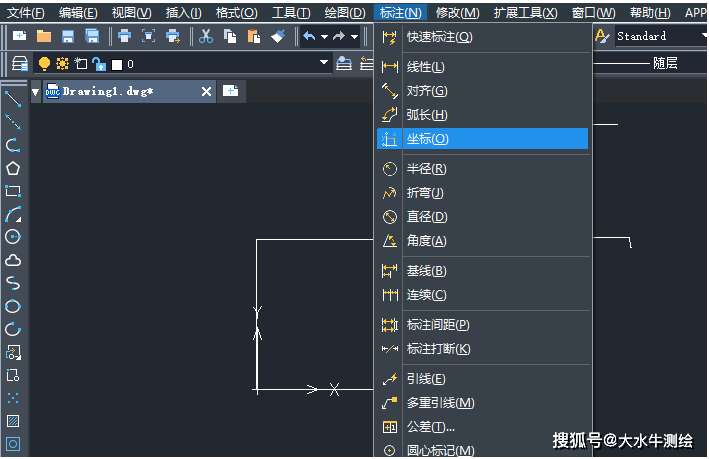The width and height of the screenshot is (709, 459).
Task: Toggle layer 0 on/off light bulb
Action: 44,64
